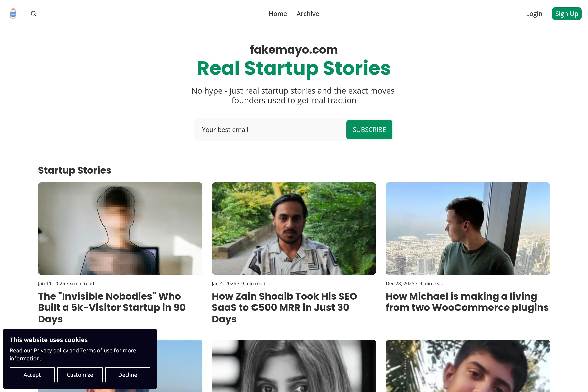Follow the Privacy policy link

click(51, 350)
